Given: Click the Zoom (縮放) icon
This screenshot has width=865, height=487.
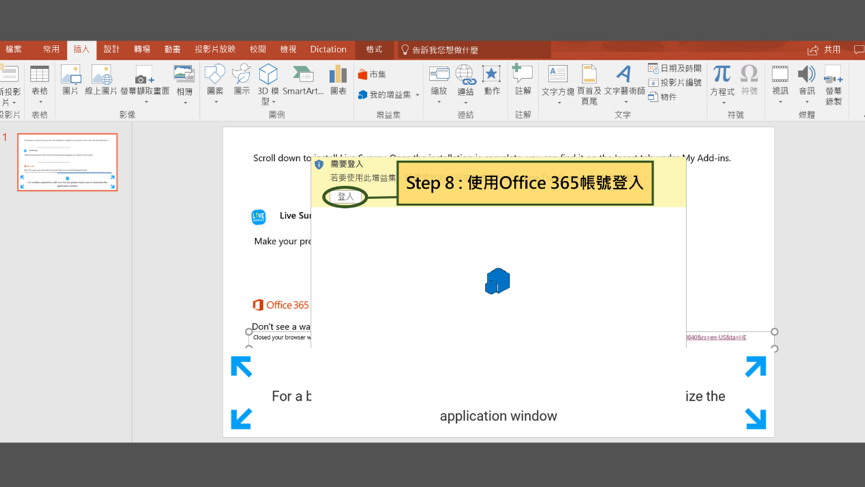Looking at the screenshot, I should pos(439,74).
